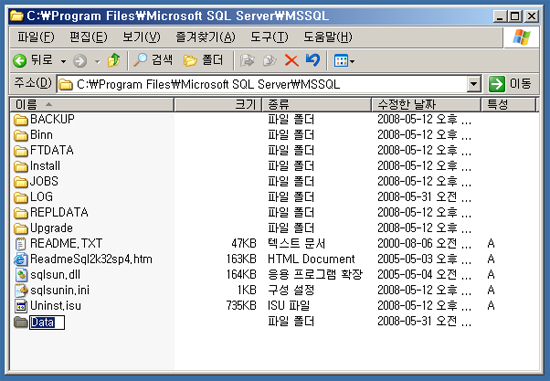This screenshot has height=381, width=550.
Task: Select the Binn folder name
Action: coord(41,135)
